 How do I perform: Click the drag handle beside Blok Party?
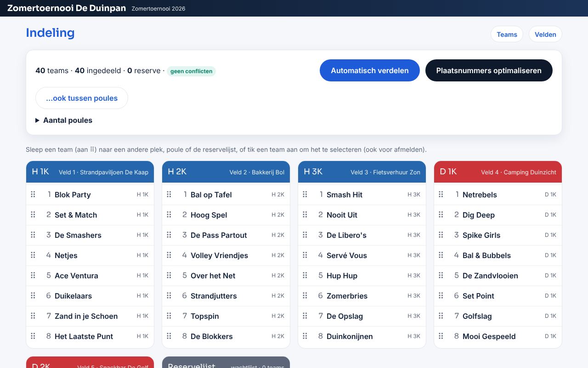(33, 195)
